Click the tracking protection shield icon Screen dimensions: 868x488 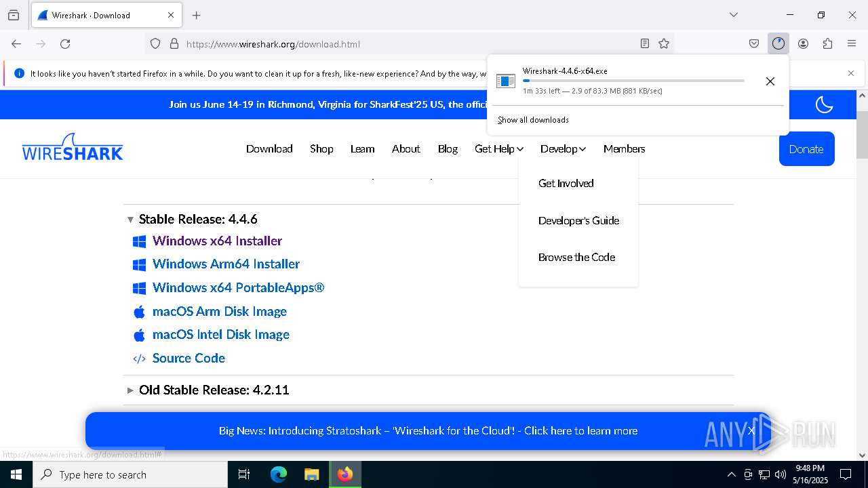(x=155, y=43)
